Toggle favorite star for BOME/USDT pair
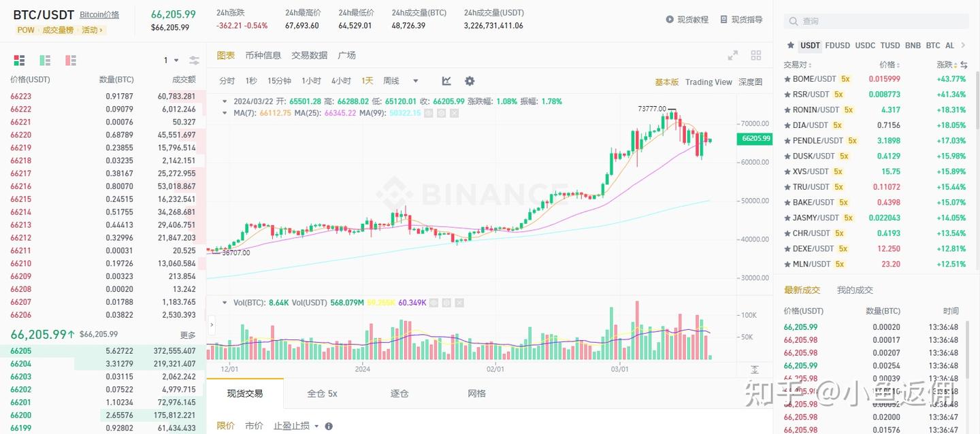 tap(788, 79)
